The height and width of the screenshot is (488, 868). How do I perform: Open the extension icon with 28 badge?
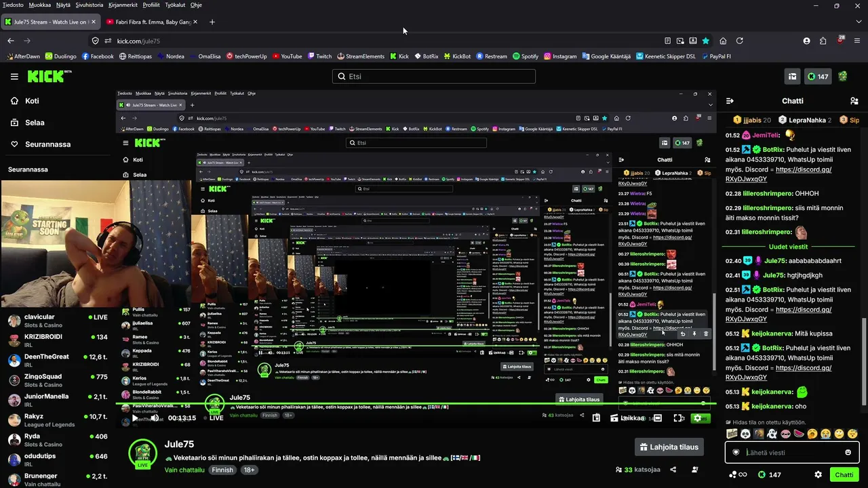pyautogui.click(x=840, y=41)
